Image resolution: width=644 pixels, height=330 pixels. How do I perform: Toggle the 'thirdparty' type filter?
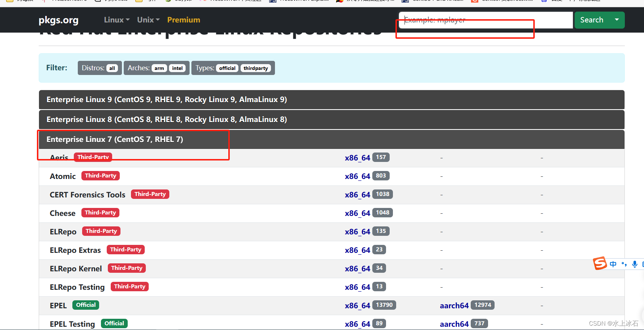pyautogui.click(x=256, y=68)
